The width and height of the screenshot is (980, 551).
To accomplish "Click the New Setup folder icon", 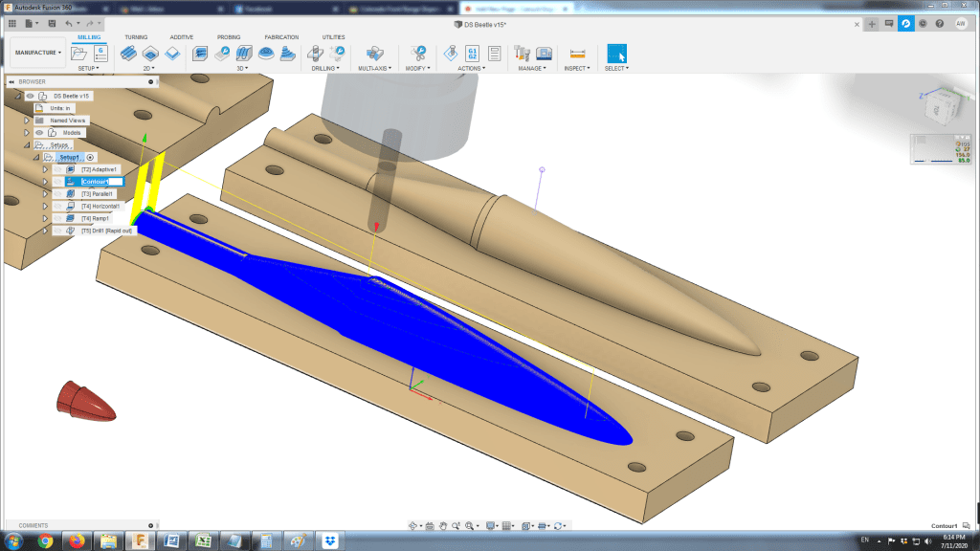I will coord(79,54).
